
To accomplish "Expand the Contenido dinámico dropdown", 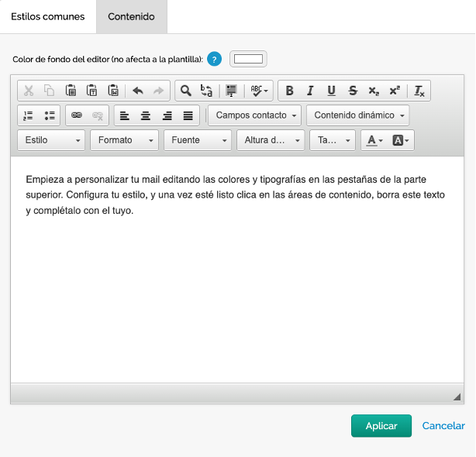I will [359, 115].
